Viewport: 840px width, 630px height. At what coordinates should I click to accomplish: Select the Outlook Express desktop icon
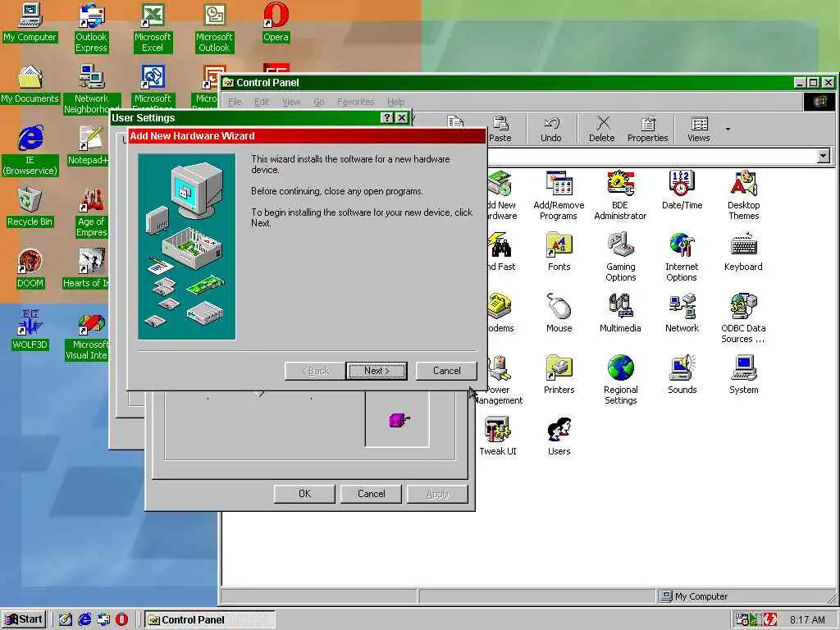pos(91,28)
